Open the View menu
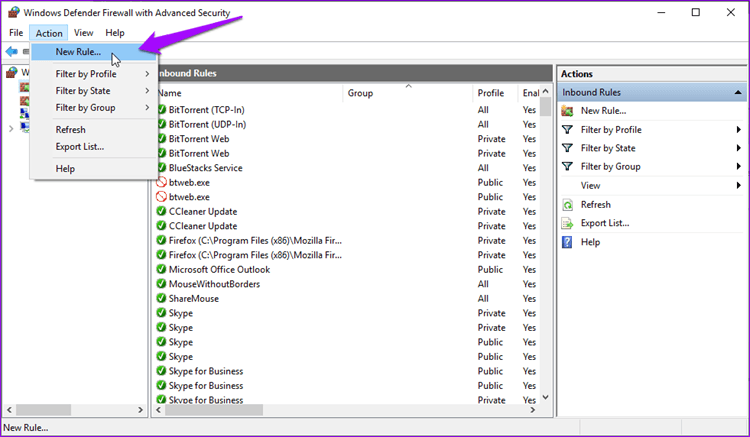Screen dimensions: 750x437 tap(83, 33)
